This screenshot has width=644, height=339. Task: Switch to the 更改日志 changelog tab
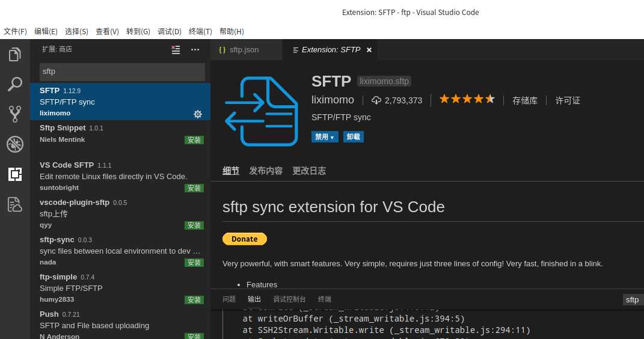pos(309,171)
